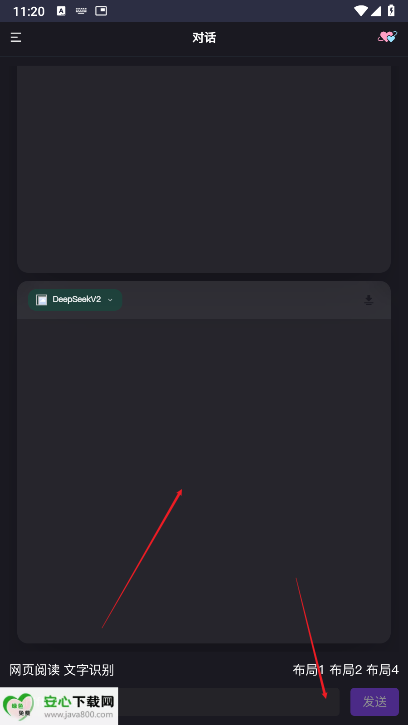Tap the DeepSeekV2 model picture icon

tap(42, 300)
